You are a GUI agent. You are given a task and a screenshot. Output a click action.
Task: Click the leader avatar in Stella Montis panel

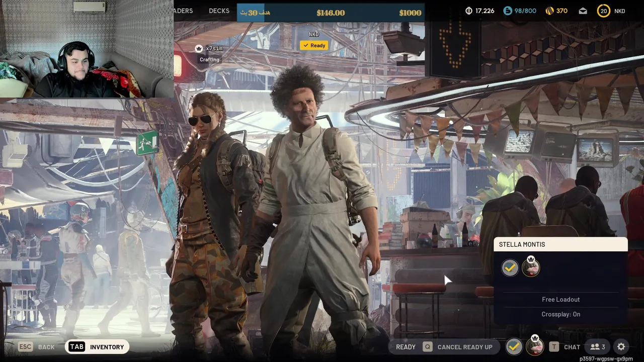tap(531, 267)
